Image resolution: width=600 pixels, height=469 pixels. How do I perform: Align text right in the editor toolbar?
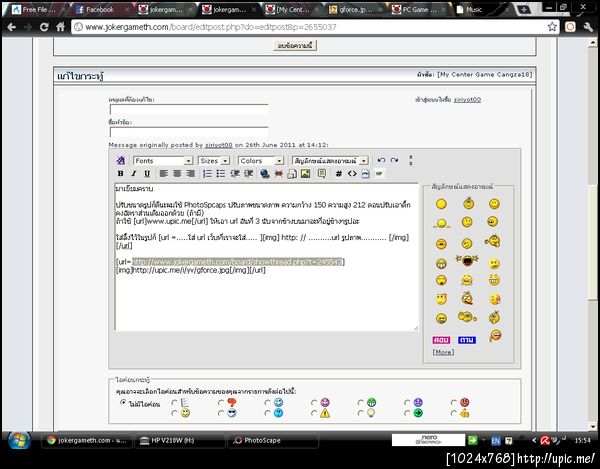[190, 174]
